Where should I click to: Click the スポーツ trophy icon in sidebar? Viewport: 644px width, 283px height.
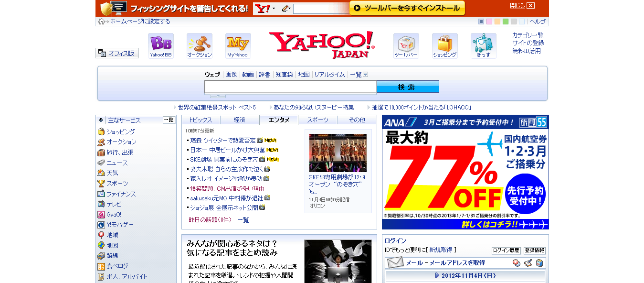click(x=101, y=183)
